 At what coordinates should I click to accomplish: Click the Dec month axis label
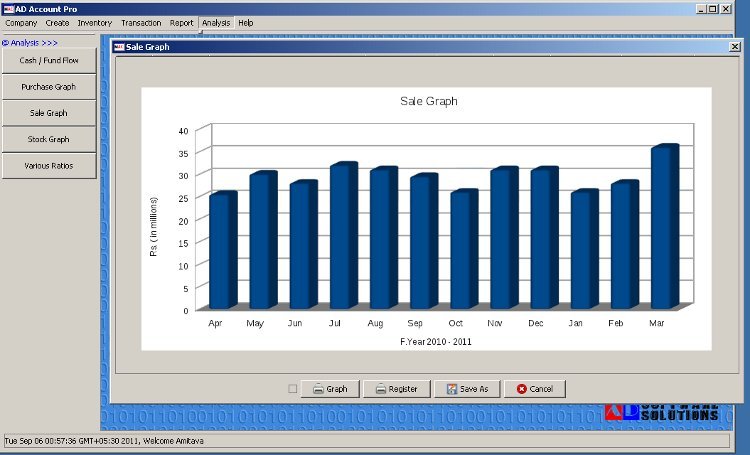pos(535,323)
